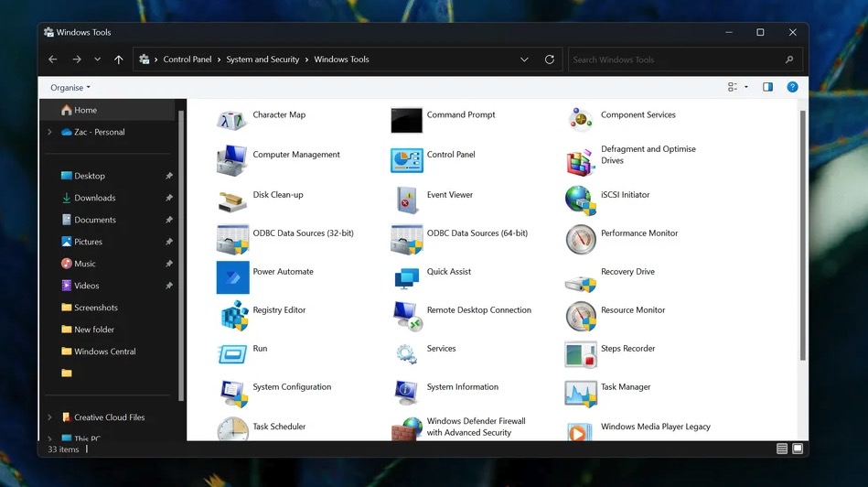Open the Event Viewer icon
This screenshot has width=868, height=487.
pyautogui.click(x=407, y=200)
